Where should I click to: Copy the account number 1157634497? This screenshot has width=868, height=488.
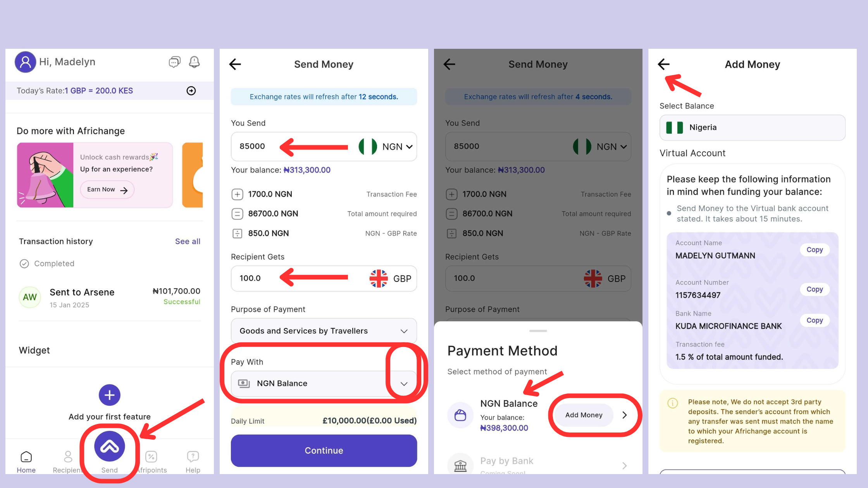coord(815,289)
